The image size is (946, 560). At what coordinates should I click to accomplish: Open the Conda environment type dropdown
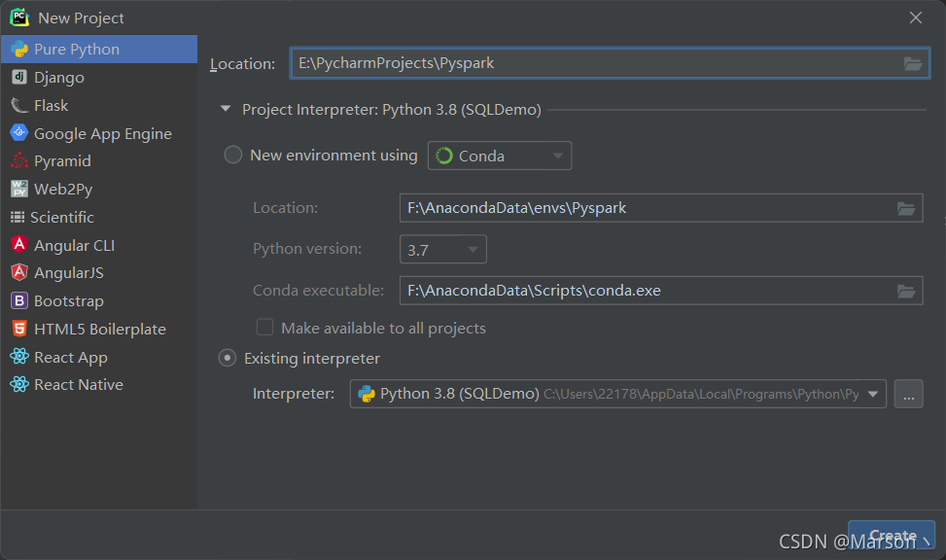coord(500,156)
